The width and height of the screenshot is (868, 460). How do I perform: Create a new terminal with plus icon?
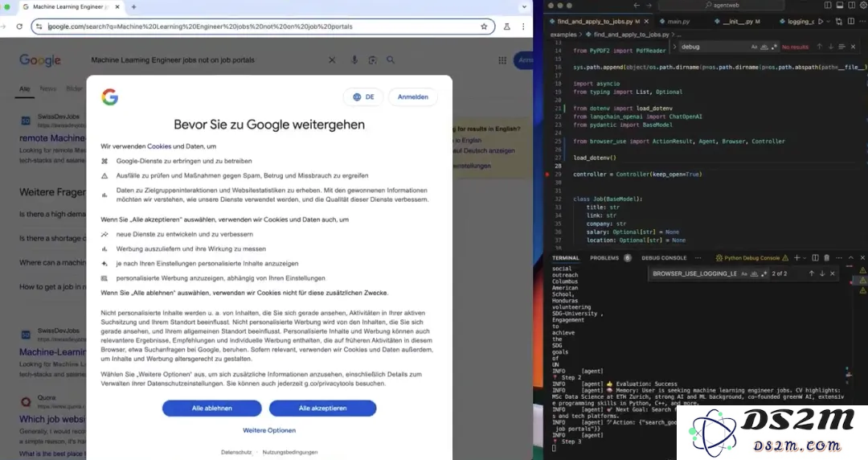[796, 257]
